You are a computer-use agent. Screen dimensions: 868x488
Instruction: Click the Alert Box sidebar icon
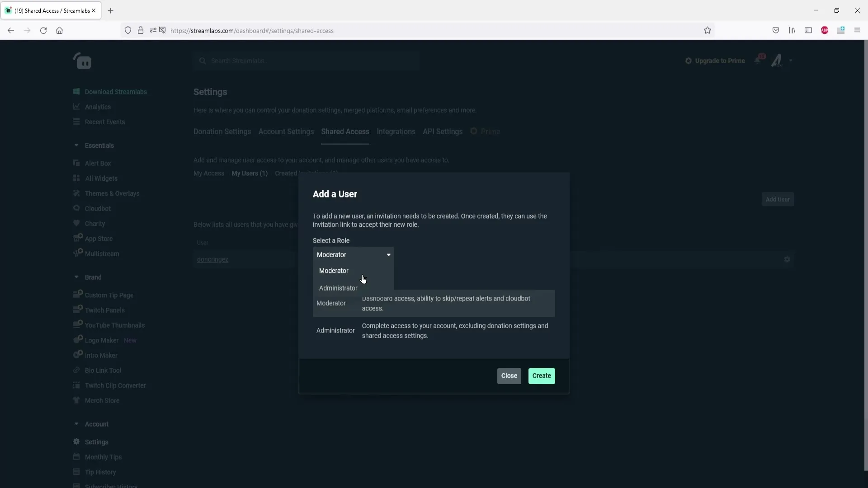[x=76, y=163]
